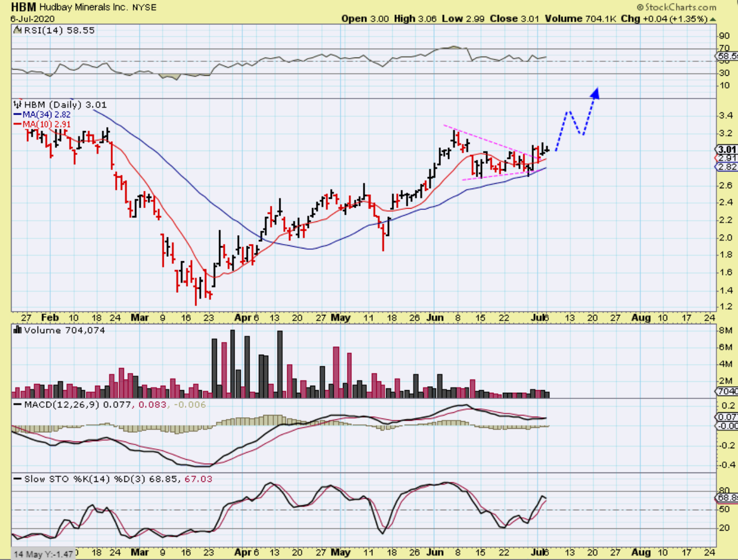738x560 pixels.
Task: Click the Aug label on price date axis
Action: [641, 318]
